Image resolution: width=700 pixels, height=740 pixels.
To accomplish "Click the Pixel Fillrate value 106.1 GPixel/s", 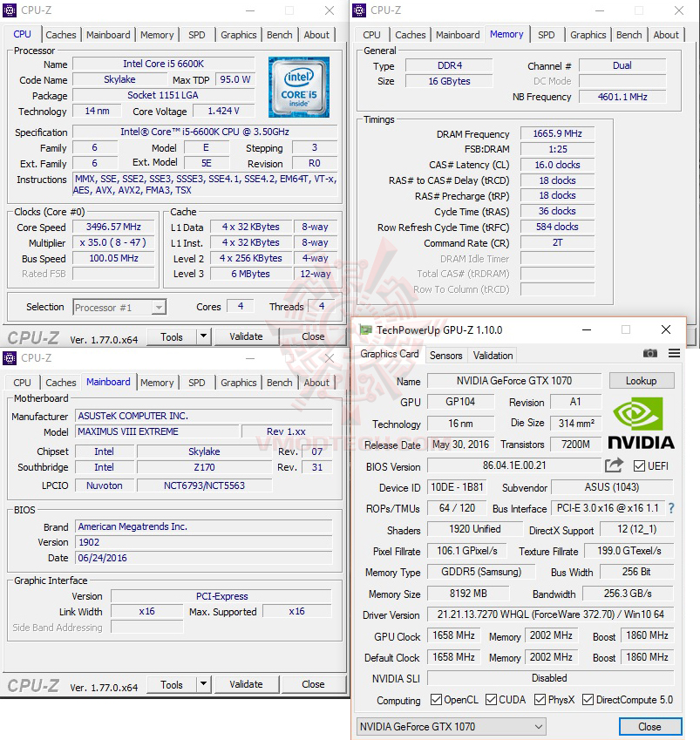I will click(x=467, y=550).
